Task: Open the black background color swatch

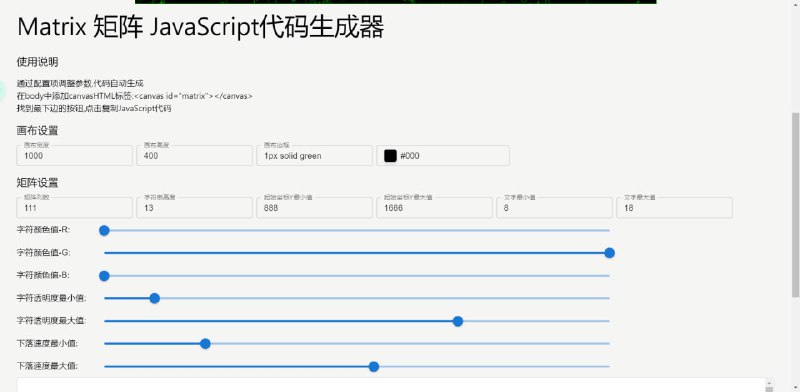Action: coord(390,156)
